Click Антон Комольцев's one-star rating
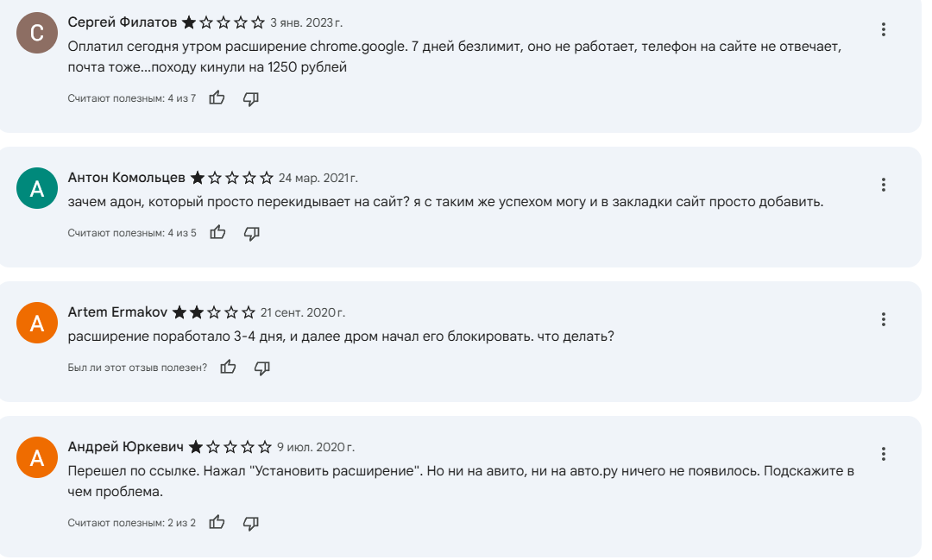The image size is (932, 560). click(x=231, y=178)
